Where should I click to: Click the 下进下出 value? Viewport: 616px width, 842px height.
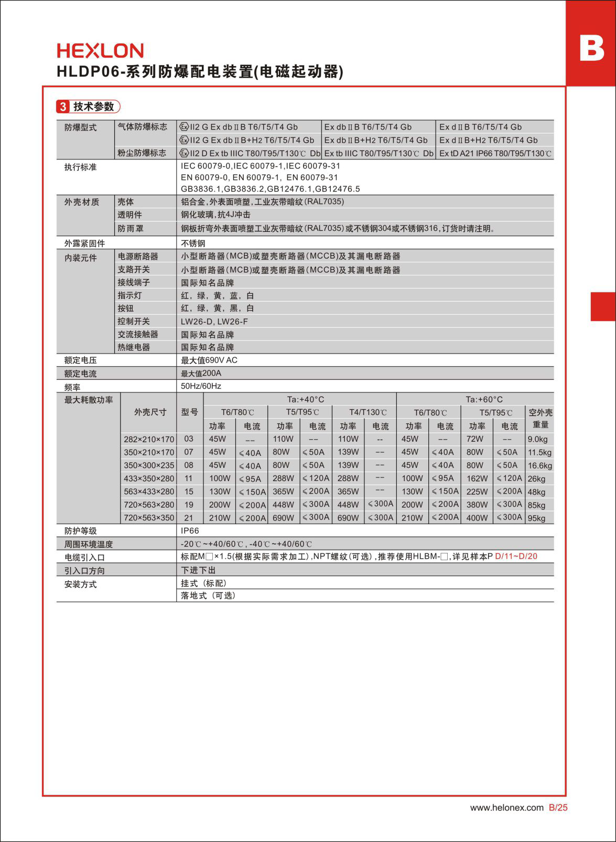(x=198, y=570)
